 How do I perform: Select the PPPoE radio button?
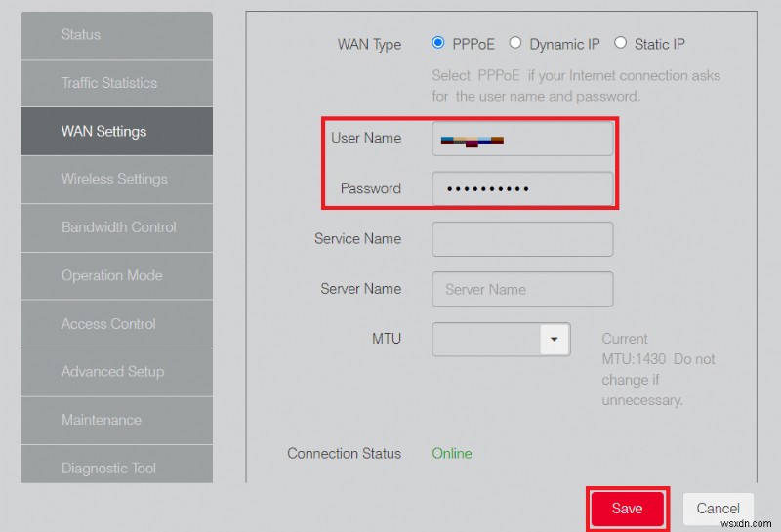pyautogui.click(x=437, y=44)
